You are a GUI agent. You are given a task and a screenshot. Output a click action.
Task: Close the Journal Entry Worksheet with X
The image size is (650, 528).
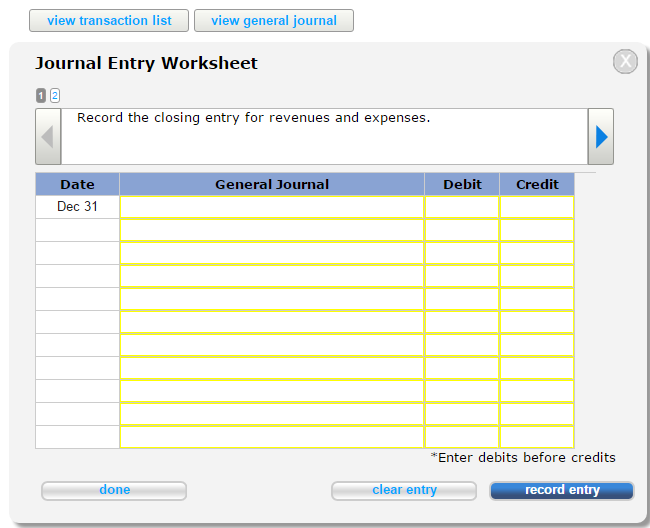[x=625, y=61]
